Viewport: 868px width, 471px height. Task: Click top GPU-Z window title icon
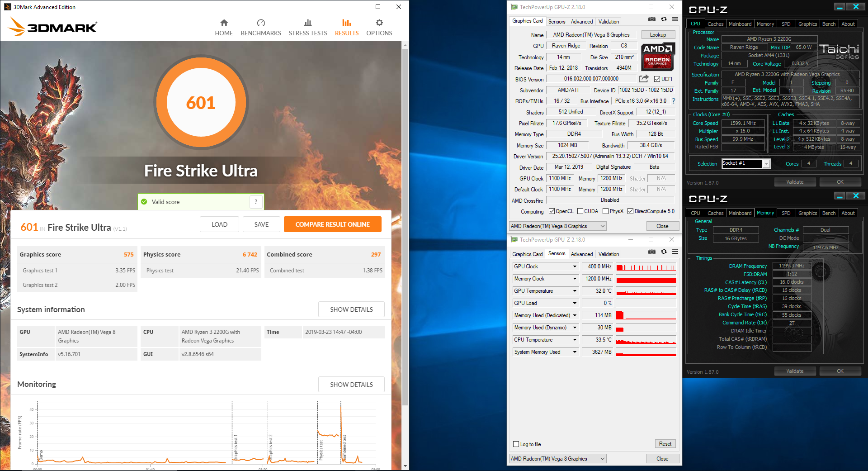pyautogui.click(x=514, y=7)
